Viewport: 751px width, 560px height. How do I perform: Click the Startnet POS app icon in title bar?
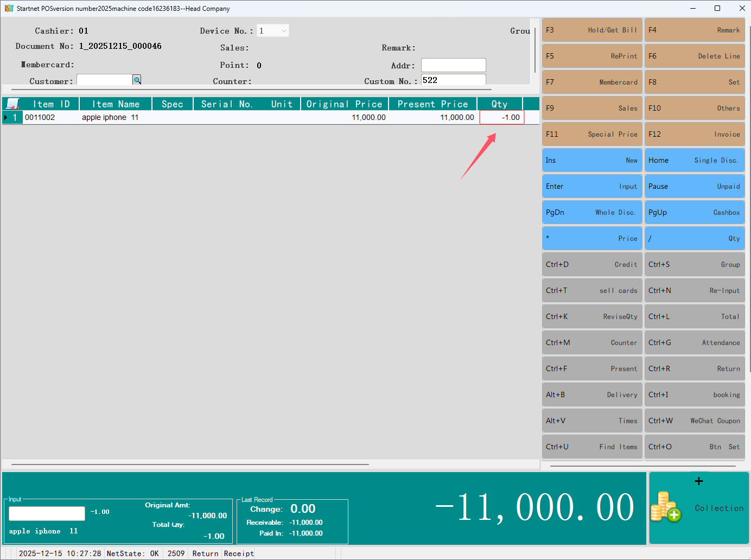[x=9, y=8]
